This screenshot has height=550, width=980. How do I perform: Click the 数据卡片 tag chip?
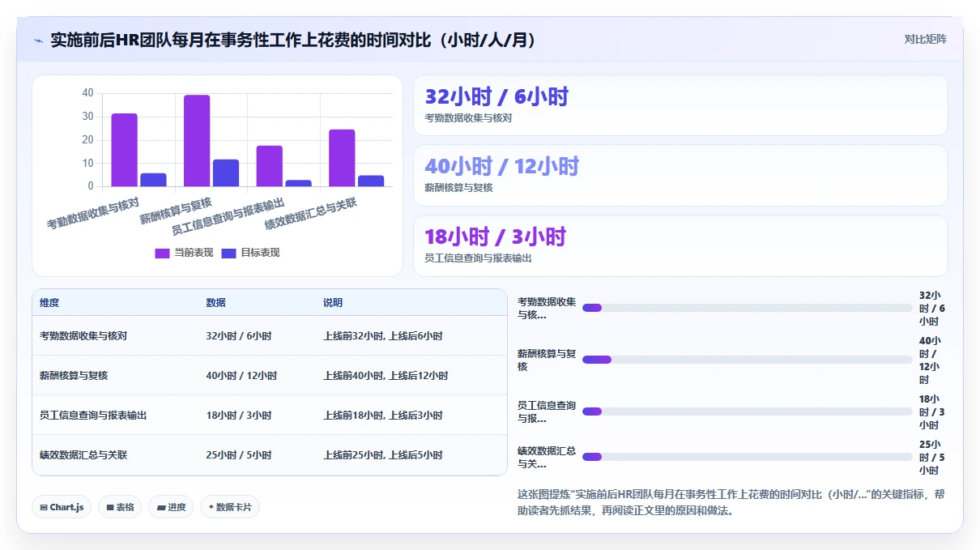230,507
